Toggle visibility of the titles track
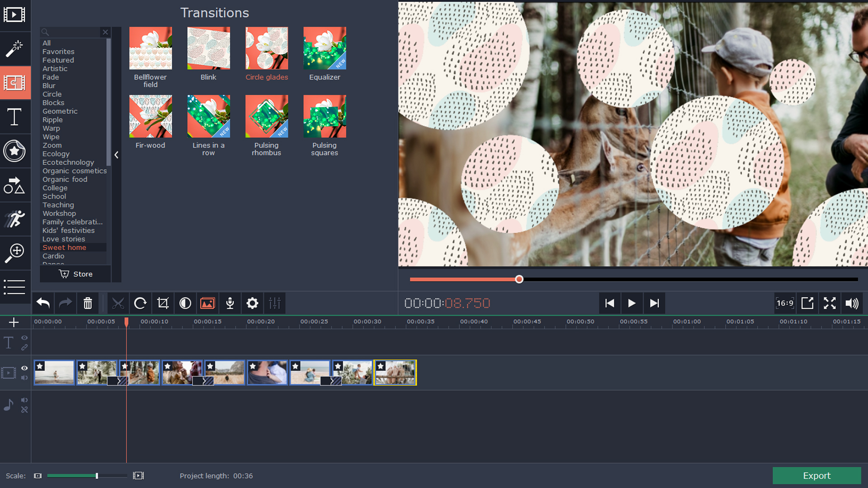 tap(24, 338)
